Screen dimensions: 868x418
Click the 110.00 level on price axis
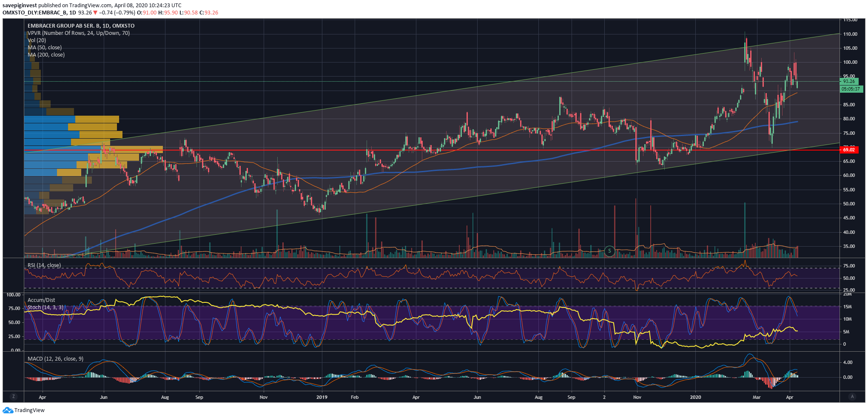(850, 34)
